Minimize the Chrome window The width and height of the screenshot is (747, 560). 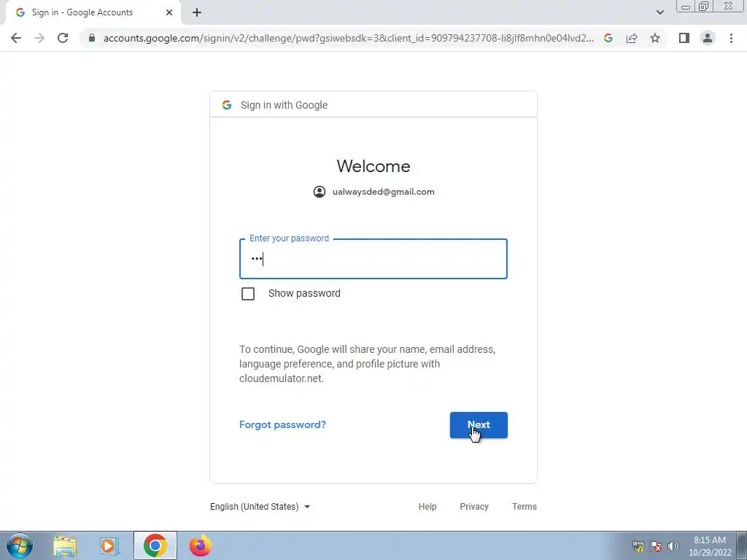click(x=686, y=7)
